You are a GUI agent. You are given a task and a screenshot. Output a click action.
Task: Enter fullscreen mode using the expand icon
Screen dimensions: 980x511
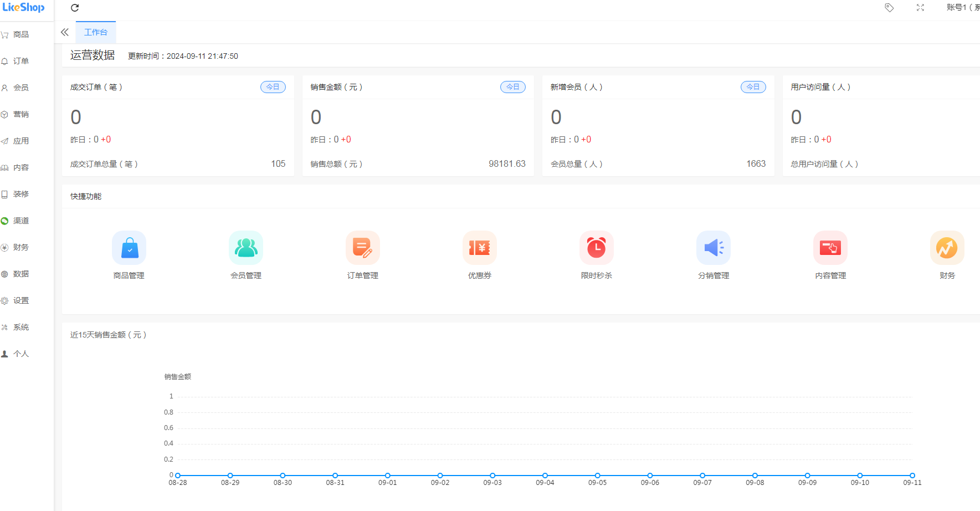[920, 8]
